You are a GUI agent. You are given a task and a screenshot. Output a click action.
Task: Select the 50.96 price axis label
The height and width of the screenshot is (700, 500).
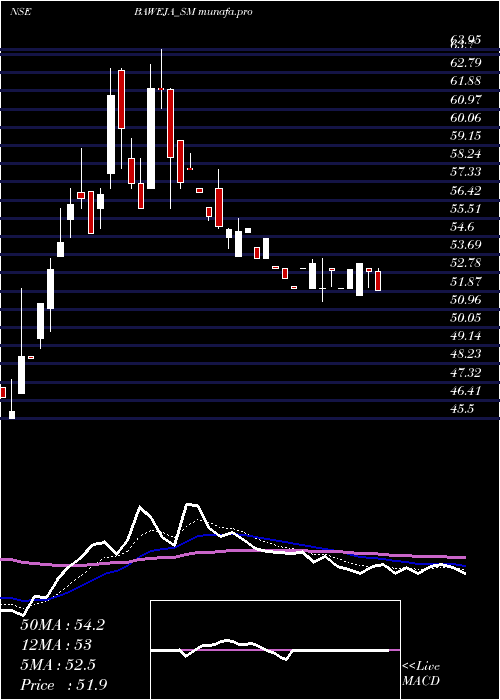pyautogui.click(x=466, y=300)
